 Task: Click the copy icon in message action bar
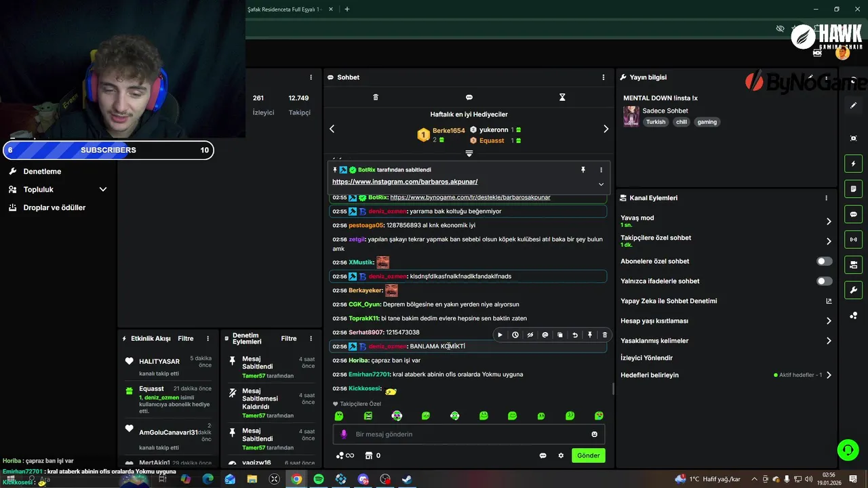560,335
